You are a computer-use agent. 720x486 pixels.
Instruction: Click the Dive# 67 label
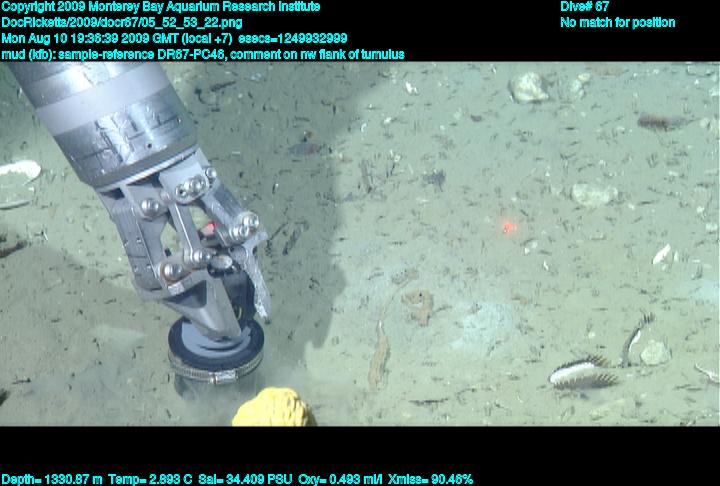pyautogui.click(x=585, y=7)
